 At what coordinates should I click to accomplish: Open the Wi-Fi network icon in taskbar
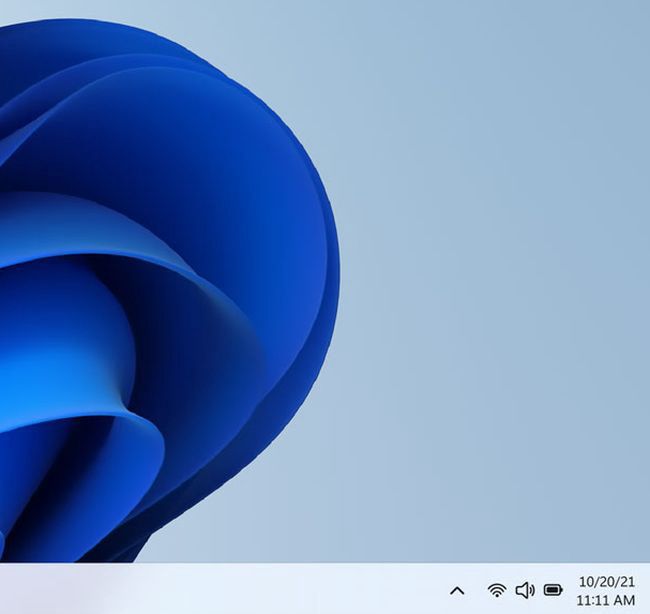(497, 590)
